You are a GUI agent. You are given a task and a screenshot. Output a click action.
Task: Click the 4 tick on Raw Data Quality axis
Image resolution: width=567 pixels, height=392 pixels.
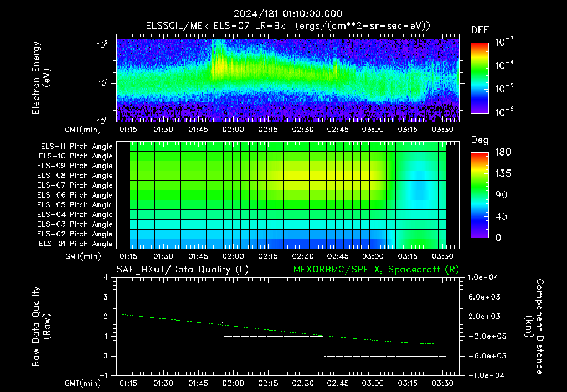(x=105, y=277)
